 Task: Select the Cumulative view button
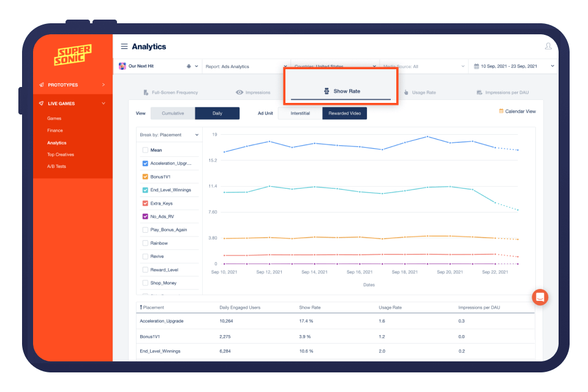(173, 113)
